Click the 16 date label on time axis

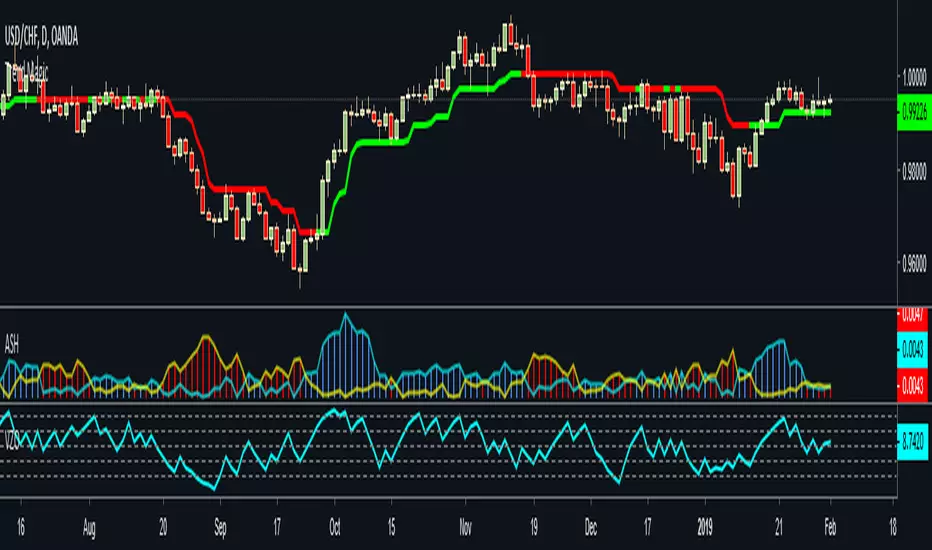click(x=21, y=527)
